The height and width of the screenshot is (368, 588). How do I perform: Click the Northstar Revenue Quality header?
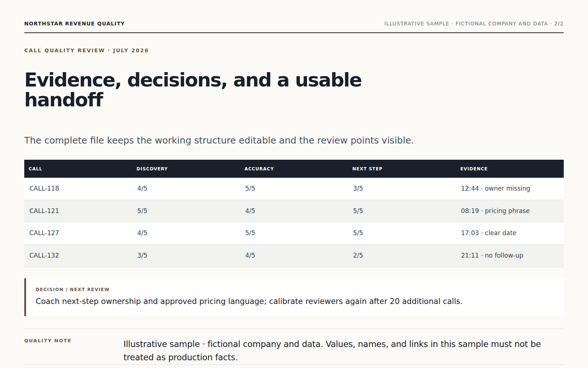point(75,24)
